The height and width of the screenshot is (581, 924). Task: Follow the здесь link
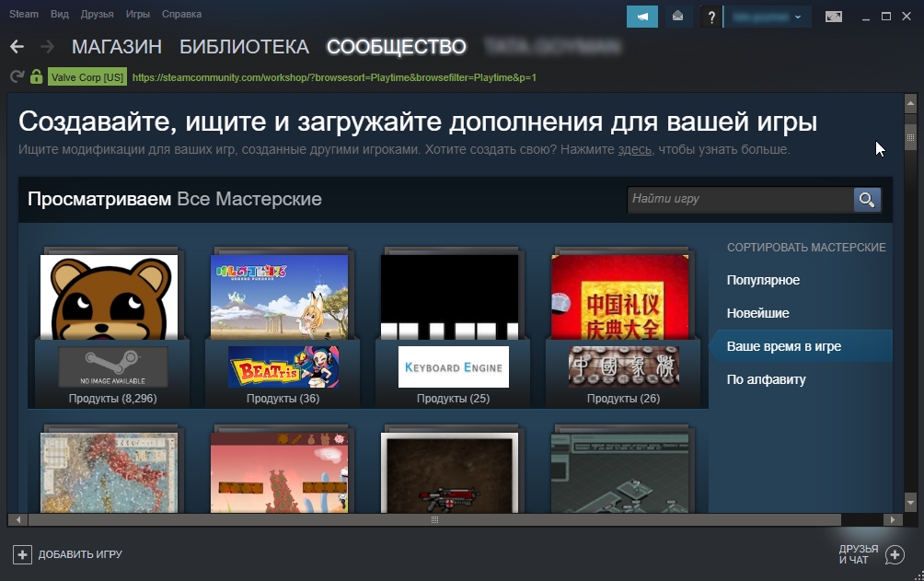pos(635,150)
